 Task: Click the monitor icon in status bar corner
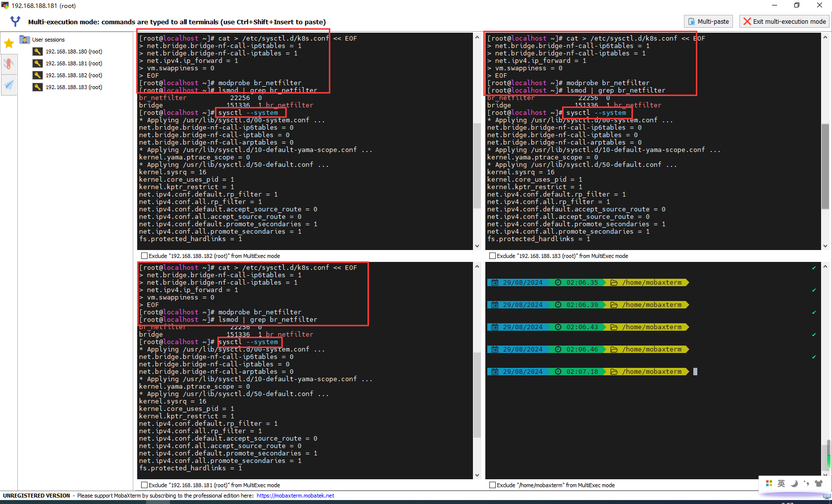pyautogui.click(x=827, y=496)
